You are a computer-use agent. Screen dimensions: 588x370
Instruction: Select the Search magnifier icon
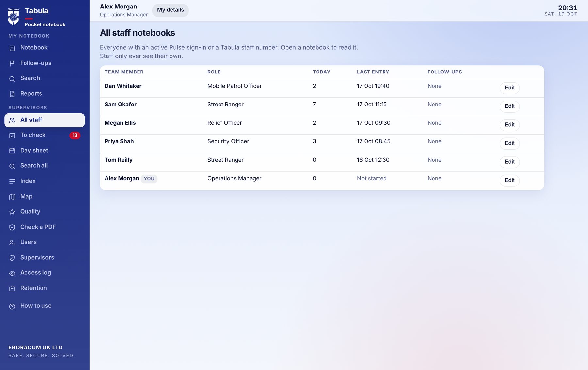tap(12, 79)
